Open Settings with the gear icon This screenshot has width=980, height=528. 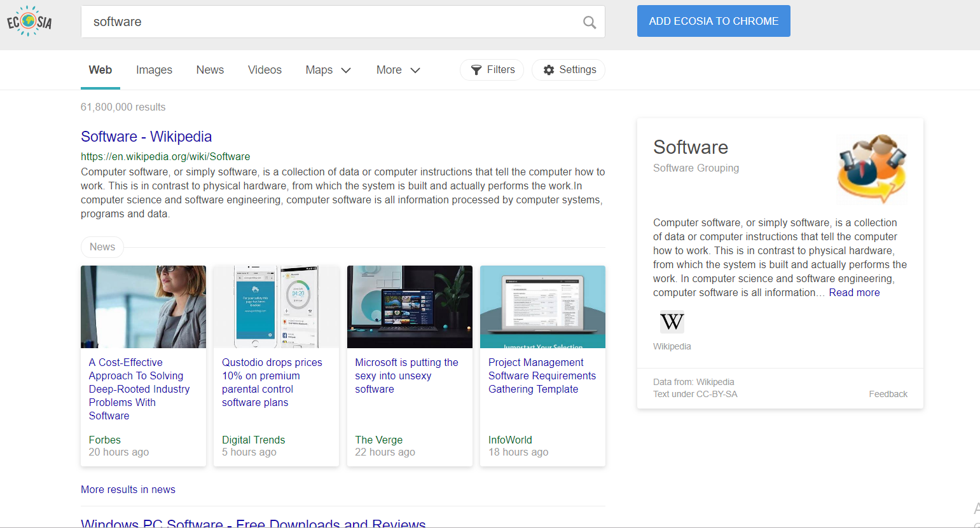tap(569, 70)
